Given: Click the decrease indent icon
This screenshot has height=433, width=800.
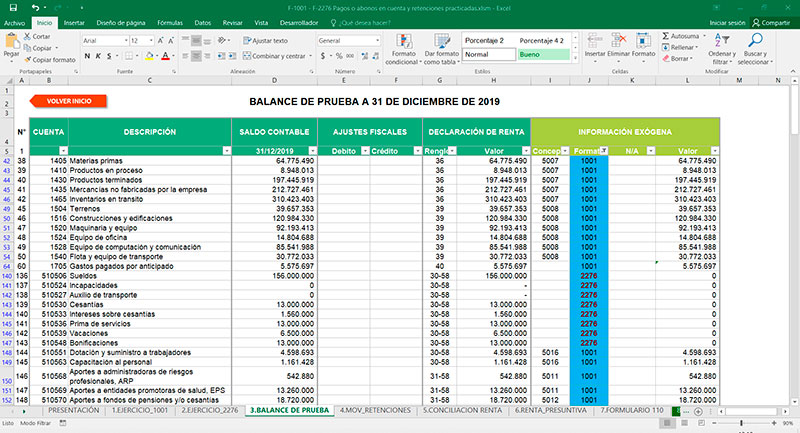Looking at the screenshot, I should click(x=221, y=56).
